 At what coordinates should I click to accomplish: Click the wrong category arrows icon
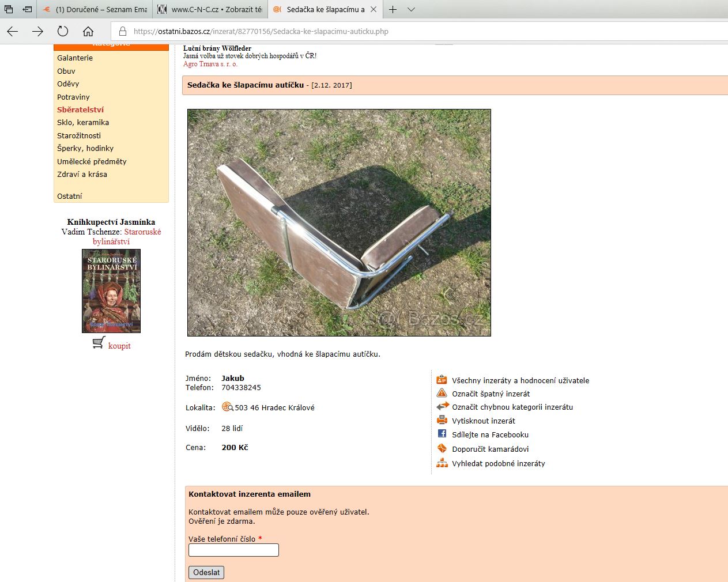pos(442,406)
